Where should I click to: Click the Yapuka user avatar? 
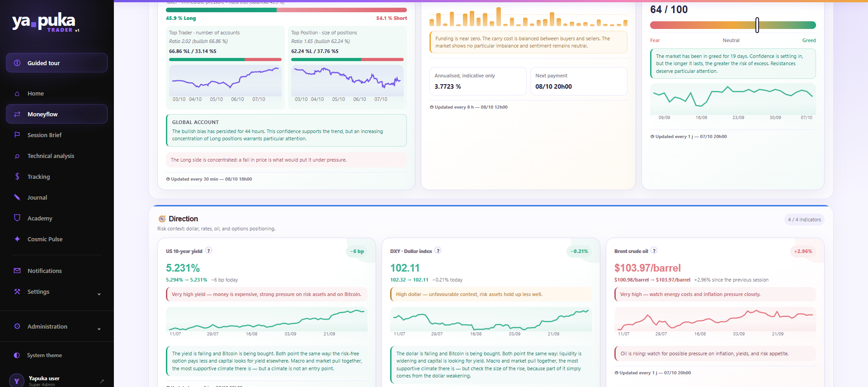17,381
